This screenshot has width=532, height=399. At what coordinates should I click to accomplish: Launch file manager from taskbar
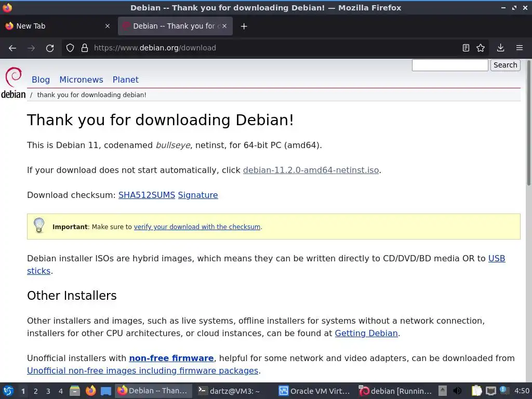click(x=75, y=391)
